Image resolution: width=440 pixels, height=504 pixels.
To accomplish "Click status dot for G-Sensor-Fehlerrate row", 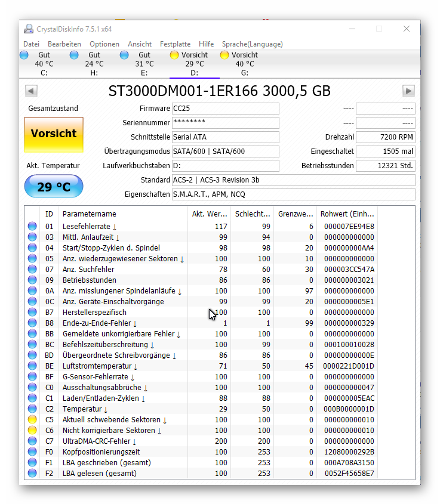I will 32,377.
